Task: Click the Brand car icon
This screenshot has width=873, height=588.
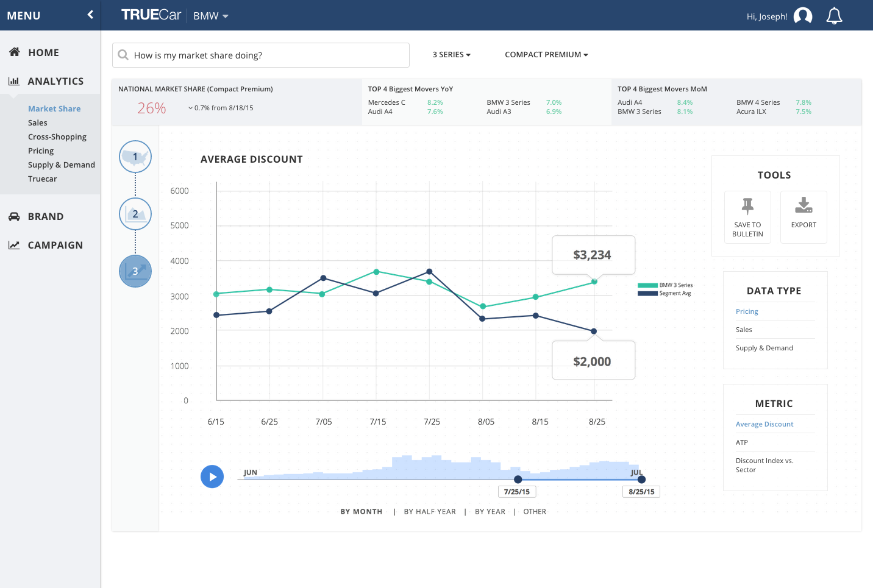Action: pos(14,216)
